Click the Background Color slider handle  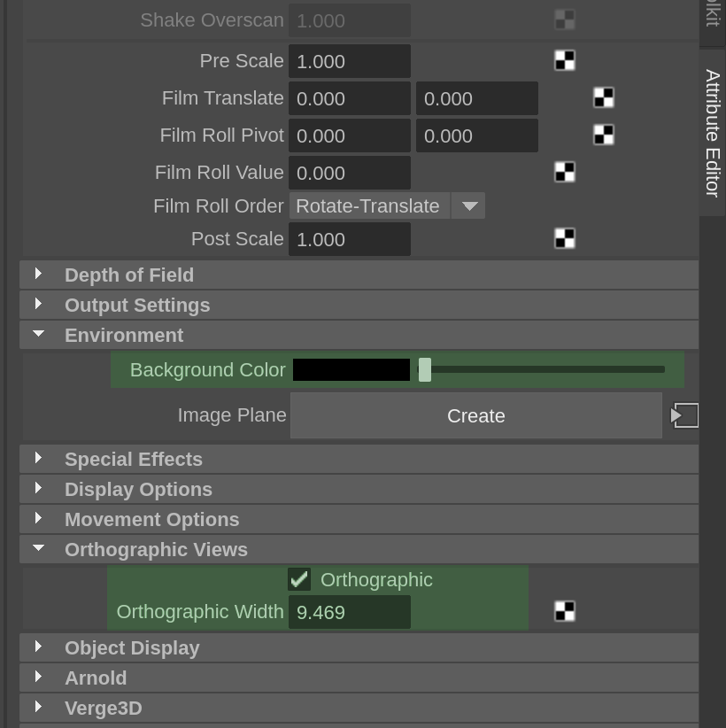(425, 369)
